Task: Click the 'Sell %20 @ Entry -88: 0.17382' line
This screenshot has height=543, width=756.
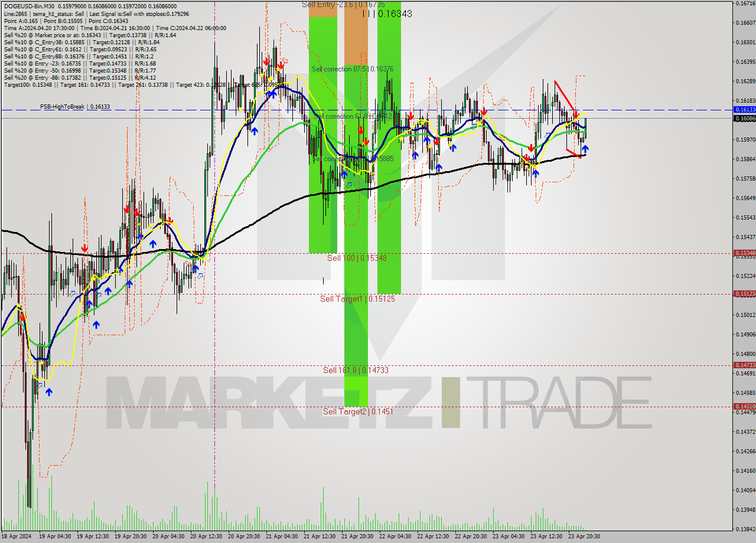Action: [80, 77]
